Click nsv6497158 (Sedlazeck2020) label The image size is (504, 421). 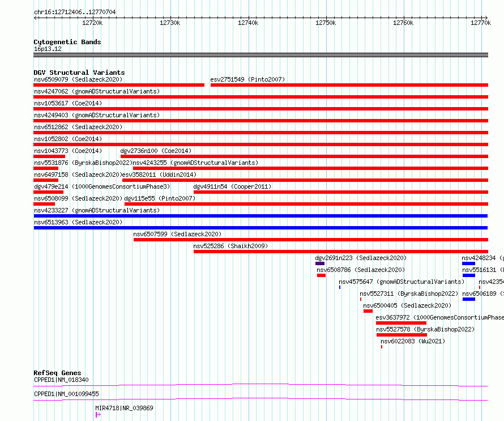click(78, 175)
